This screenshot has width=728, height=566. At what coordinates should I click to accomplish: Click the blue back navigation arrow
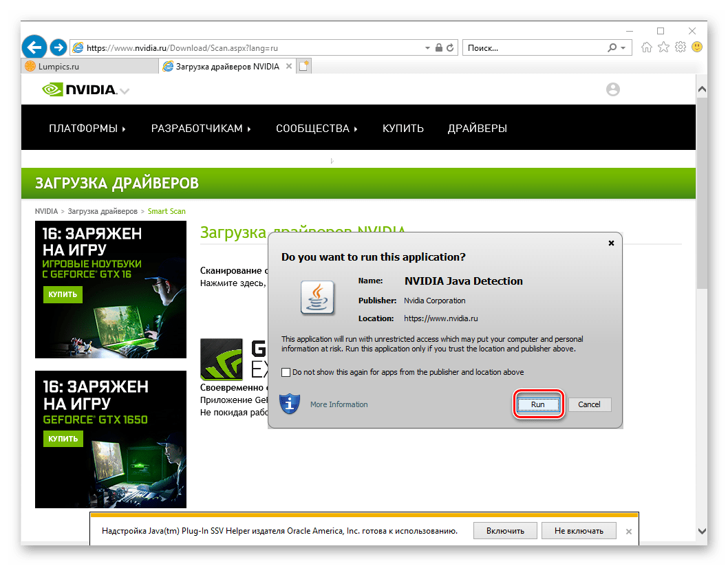(x=34, y=47)
